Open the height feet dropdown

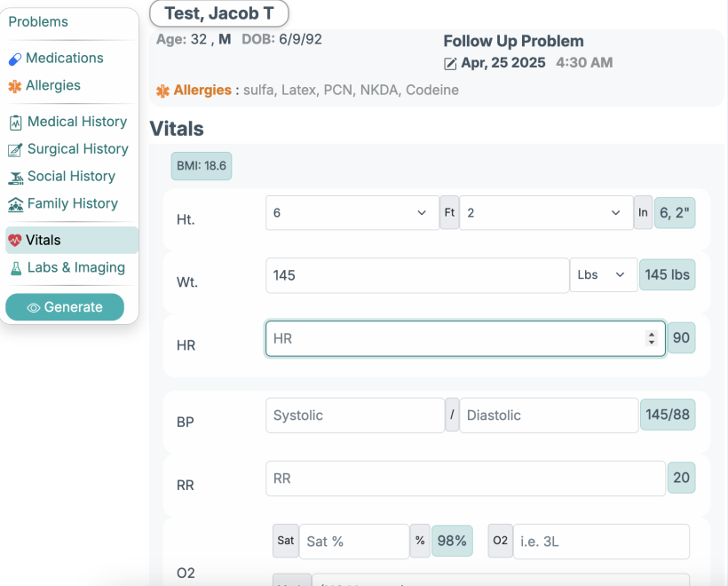click(x=352, y=213)
